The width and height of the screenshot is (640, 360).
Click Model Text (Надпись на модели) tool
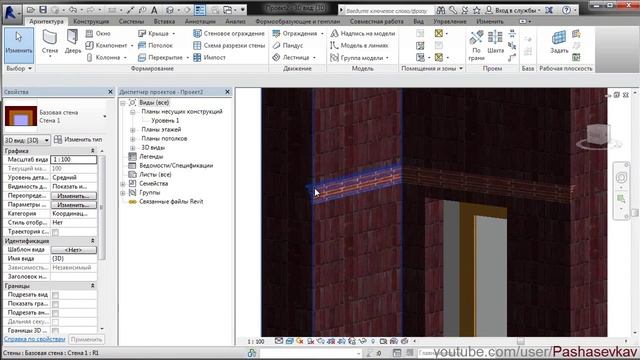[362, 33]
